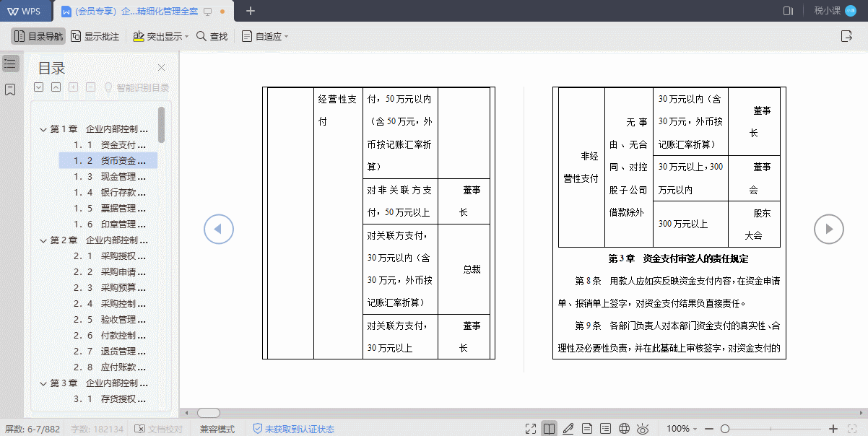Enter full screen mode from the status bar

tap(531, 428)
